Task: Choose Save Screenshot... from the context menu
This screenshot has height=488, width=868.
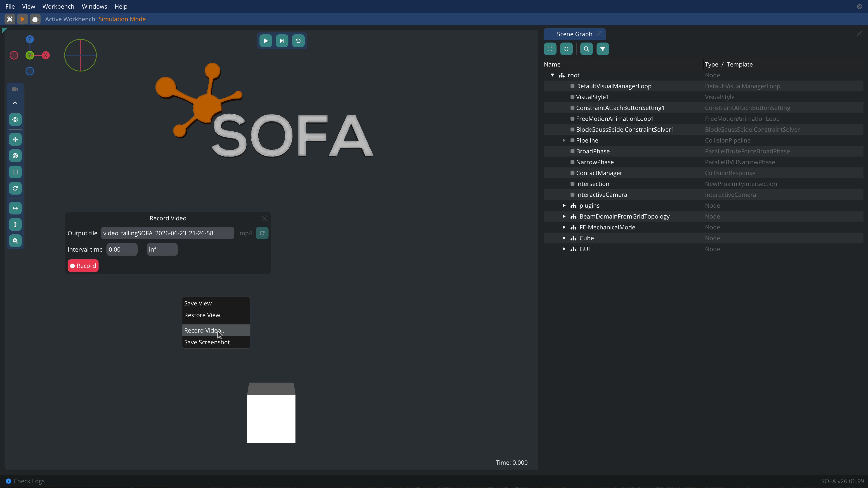Action: point(216,342)
